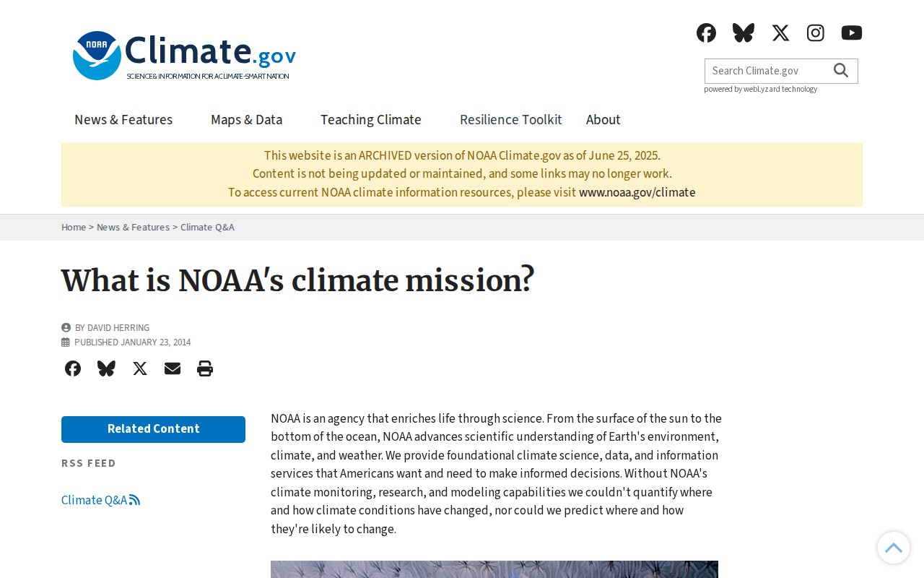This screenshot has height=578, width=924.
Task: Open Bluesky profile icon in header
Action: 744,33
